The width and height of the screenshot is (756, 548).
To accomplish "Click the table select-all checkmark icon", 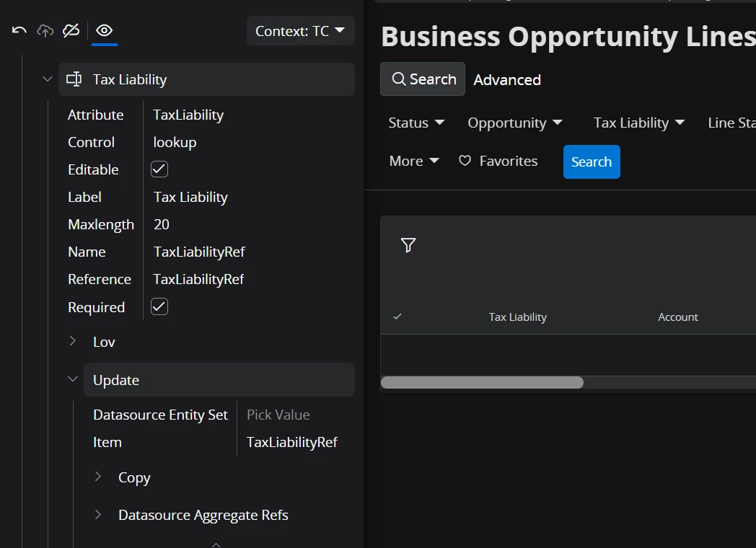I will [x=397, y=317].
